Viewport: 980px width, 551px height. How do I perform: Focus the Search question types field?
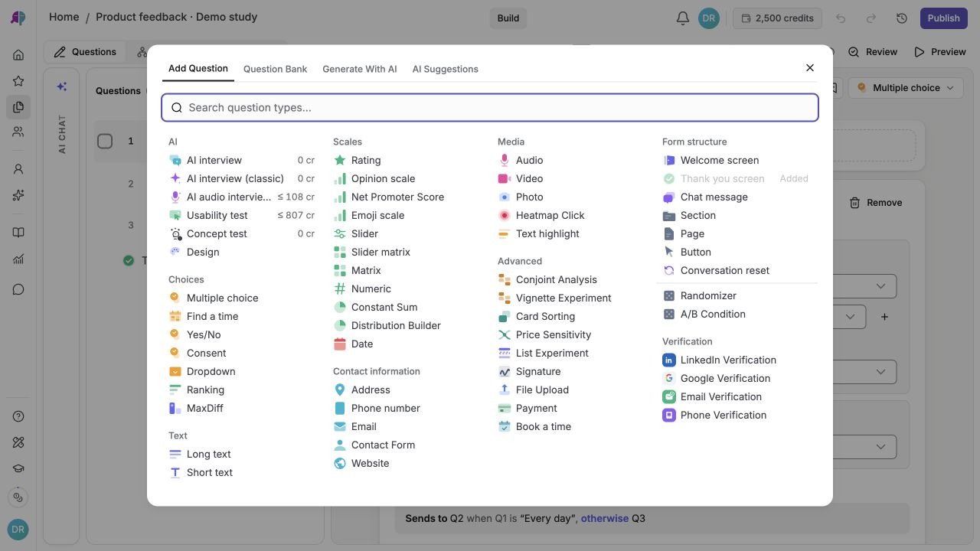(x=490, y=108)
